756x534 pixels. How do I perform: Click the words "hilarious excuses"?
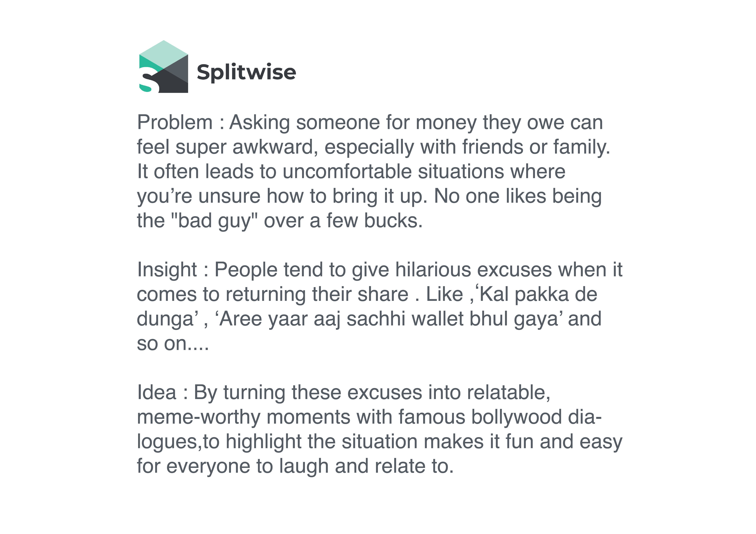tap(474, 270)
